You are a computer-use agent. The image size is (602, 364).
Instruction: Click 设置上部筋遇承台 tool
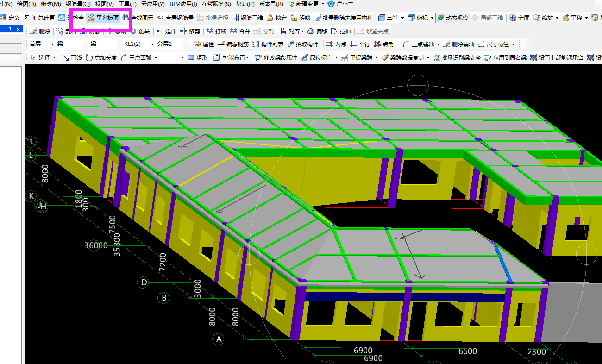point(557,58)
